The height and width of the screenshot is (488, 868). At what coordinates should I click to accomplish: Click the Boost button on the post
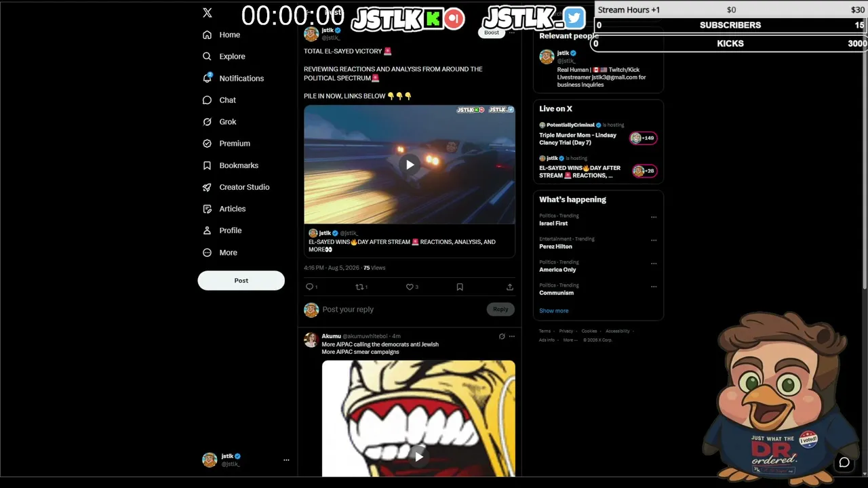coord(492,32)
